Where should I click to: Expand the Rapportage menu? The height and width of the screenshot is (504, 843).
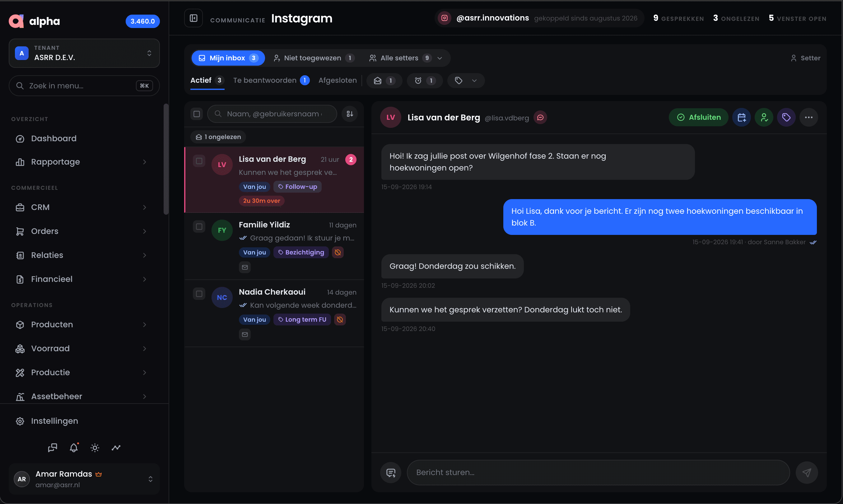click(x=84, y=162)
